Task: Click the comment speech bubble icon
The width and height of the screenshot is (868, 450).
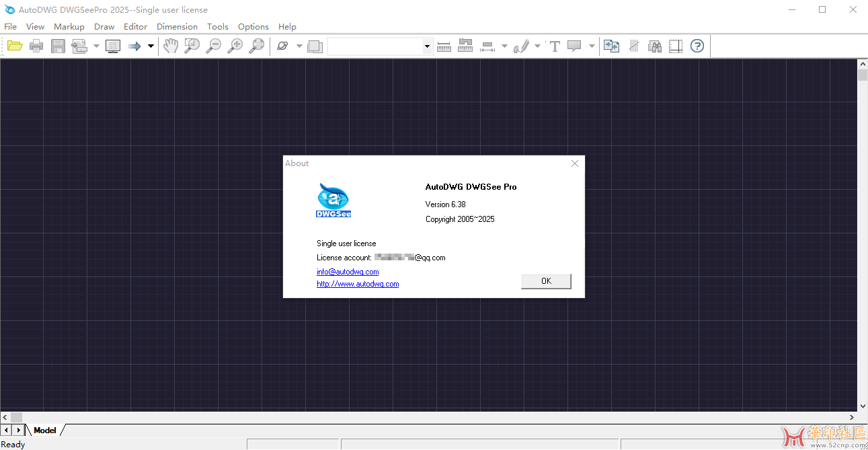Action: [574, 46]
